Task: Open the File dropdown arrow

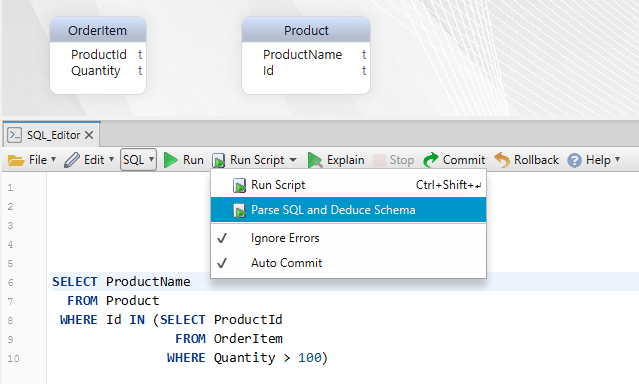Action: click(53, 159)
